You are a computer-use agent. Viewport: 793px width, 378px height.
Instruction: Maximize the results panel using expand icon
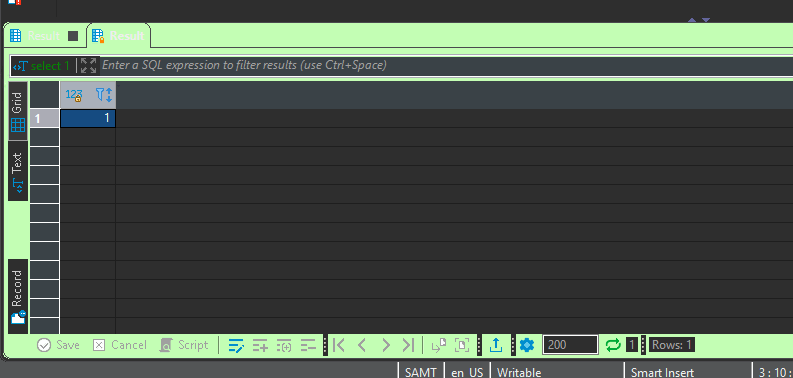point(89,66)
